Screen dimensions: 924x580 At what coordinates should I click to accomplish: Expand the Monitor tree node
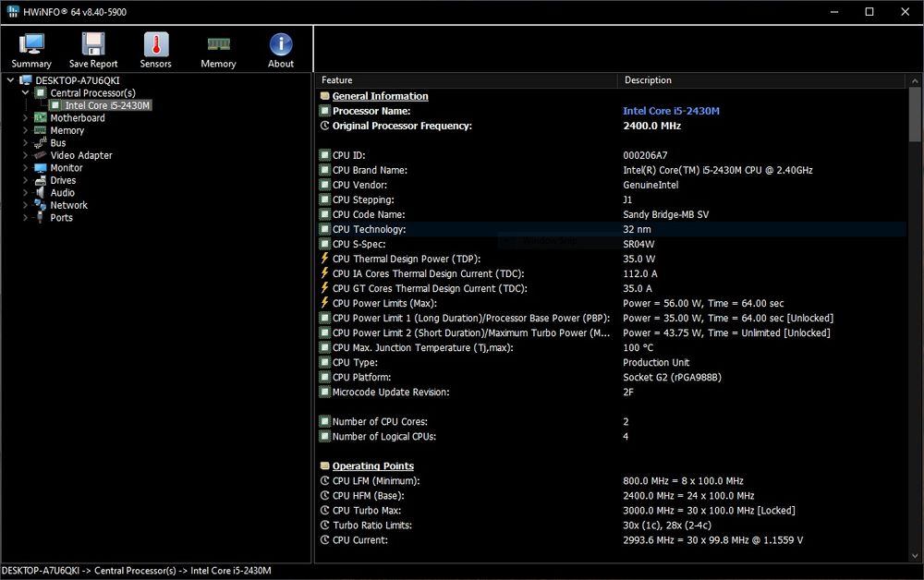[25, 168]
